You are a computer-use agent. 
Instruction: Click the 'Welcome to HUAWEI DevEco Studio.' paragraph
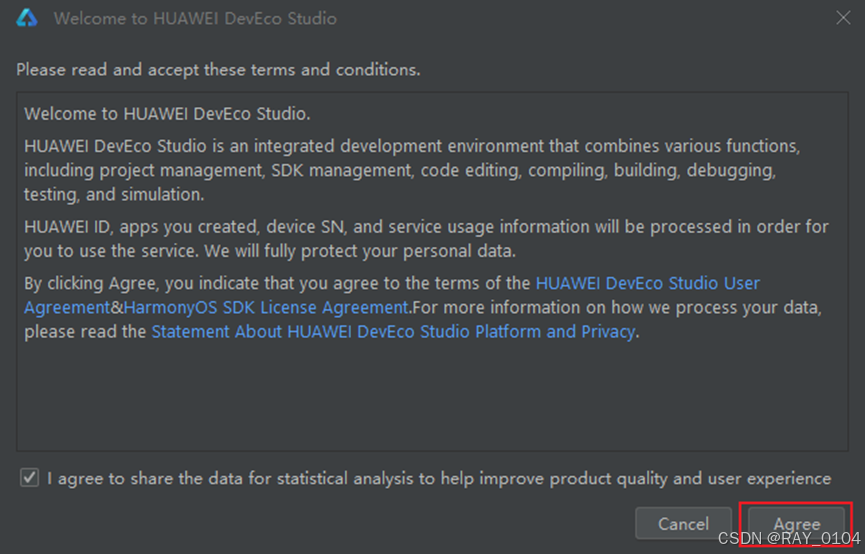pyautogui.click(x=167, y=114)
